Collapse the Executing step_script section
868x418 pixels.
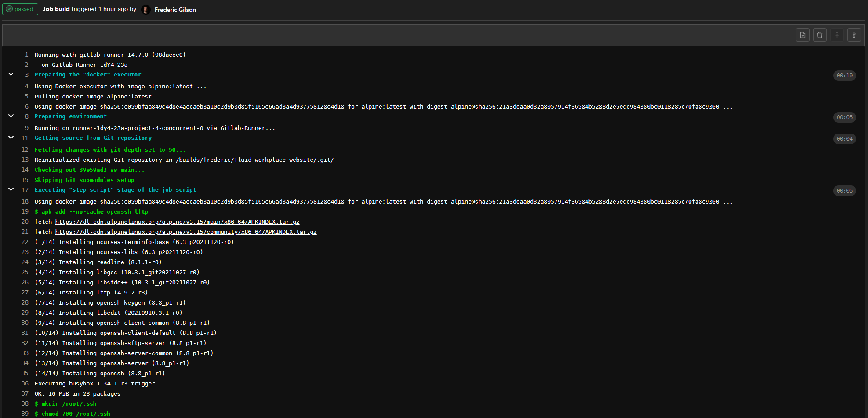tap(11, 189)
